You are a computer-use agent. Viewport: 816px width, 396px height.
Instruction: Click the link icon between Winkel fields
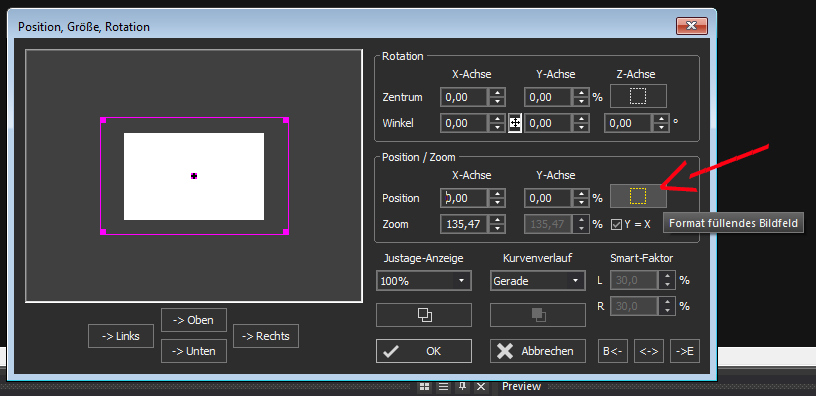click(x=515, y=123)
